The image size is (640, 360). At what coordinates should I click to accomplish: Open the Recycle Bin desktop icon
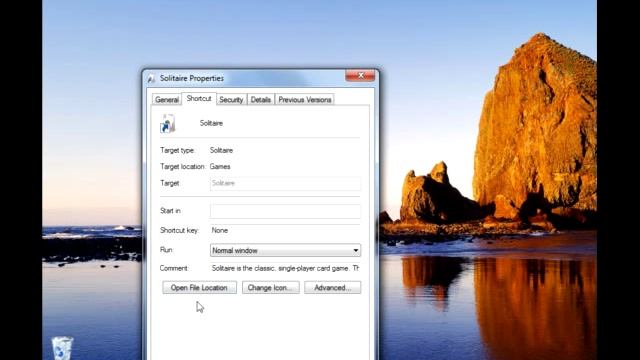click(62, 348)
